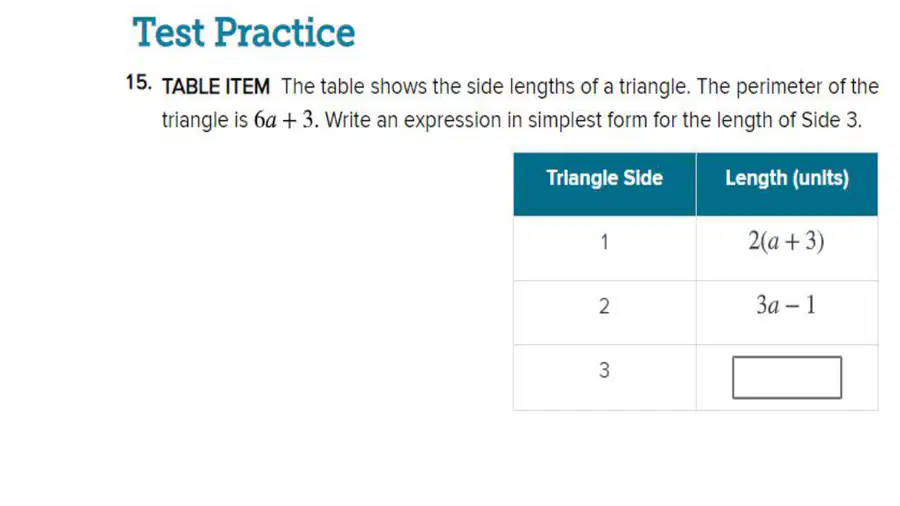Click the word 'Practice' in the heading
Screen dimensions: 900x506
click(285, 33)
